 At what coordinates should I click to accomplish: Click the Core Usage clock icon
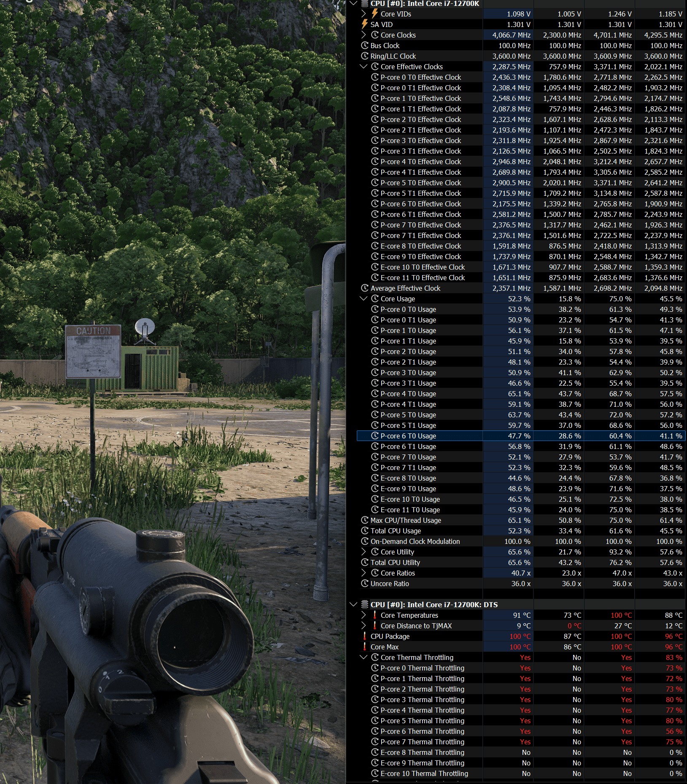(x=375, y=299)
